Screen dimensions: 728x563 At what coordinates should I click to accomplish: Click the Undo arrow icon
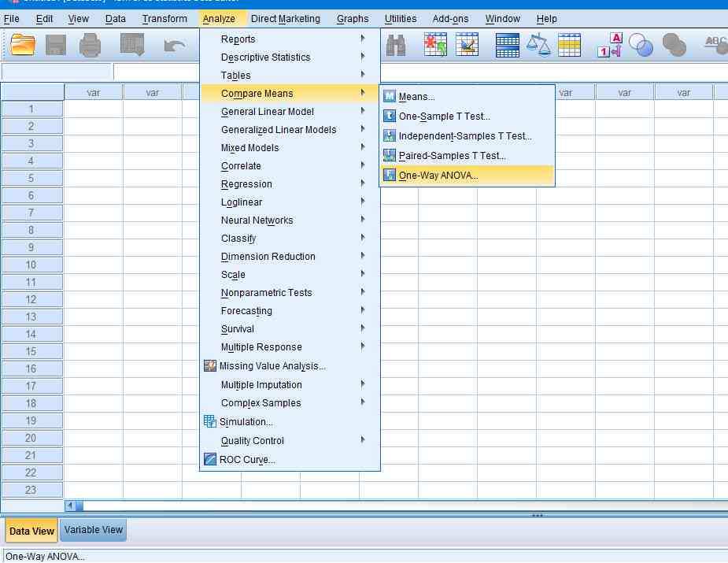point(175,46)
